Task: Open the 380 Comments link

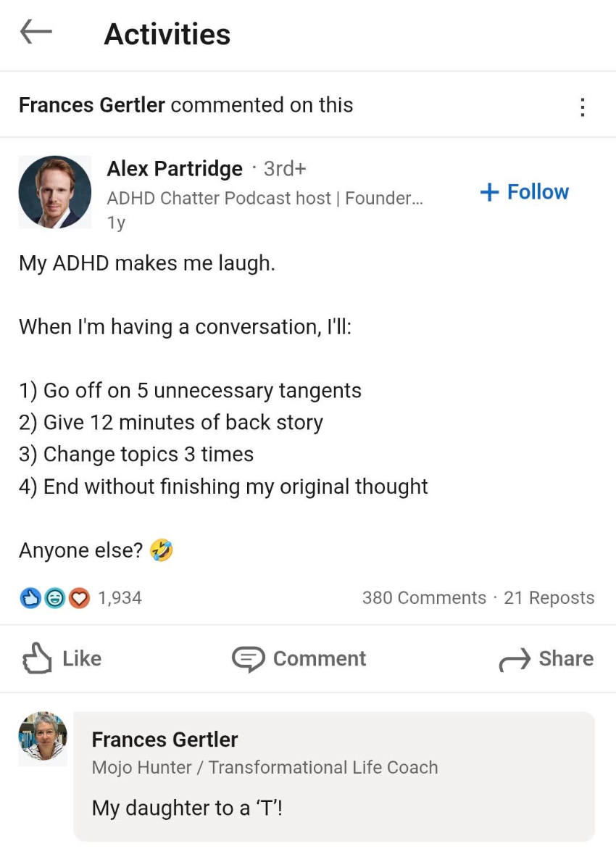Action: pyautogui.click(x=424, y=598)
